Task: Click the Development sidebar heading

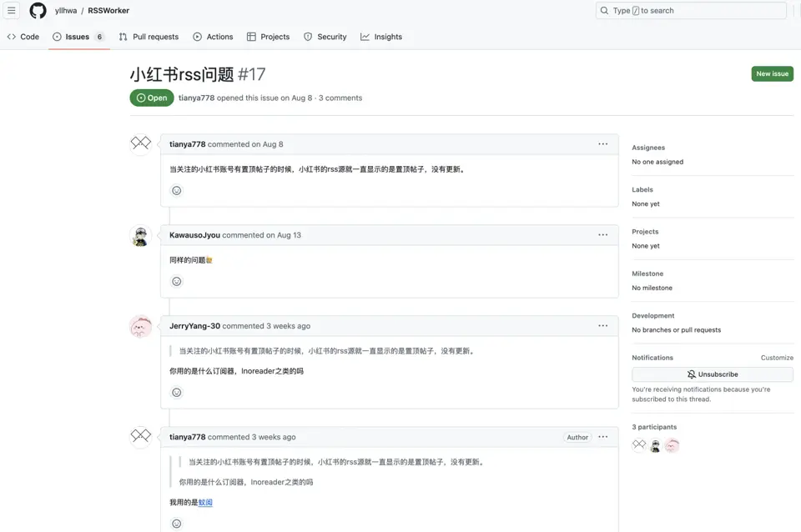Action: click(x=652, y=315)
